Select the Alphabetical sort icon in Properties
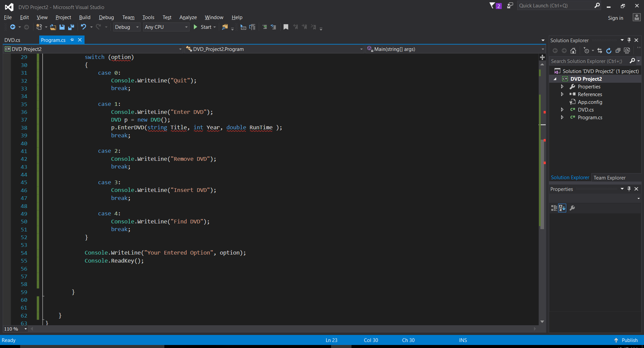The width and height of the screenshot is (644, 348). tap(562, 208)
